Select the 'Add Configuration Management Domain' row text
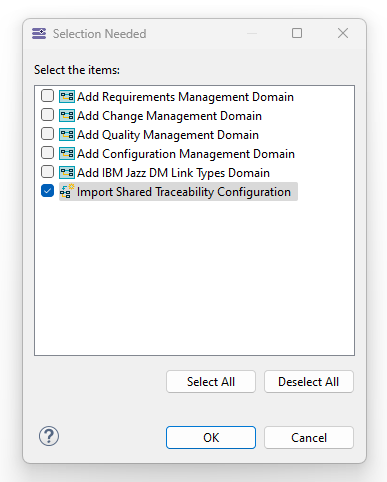 pyautogui.click(x=186, y=154)
